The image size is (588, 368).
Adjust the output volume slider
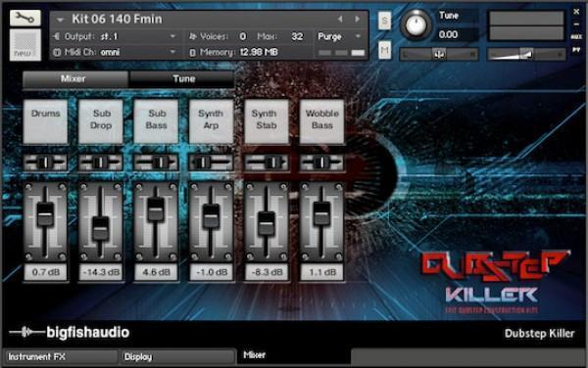[x=525, y=55]
